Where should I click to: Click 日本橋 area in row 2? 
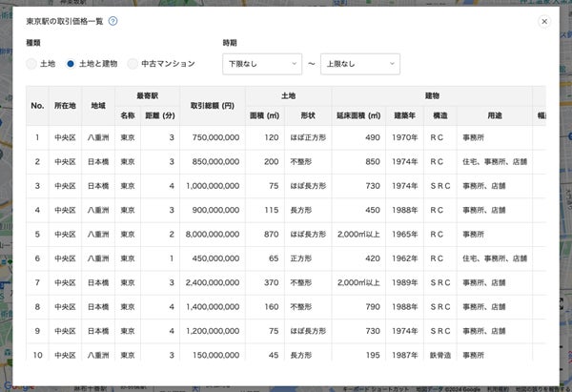[x=98, y=162]
